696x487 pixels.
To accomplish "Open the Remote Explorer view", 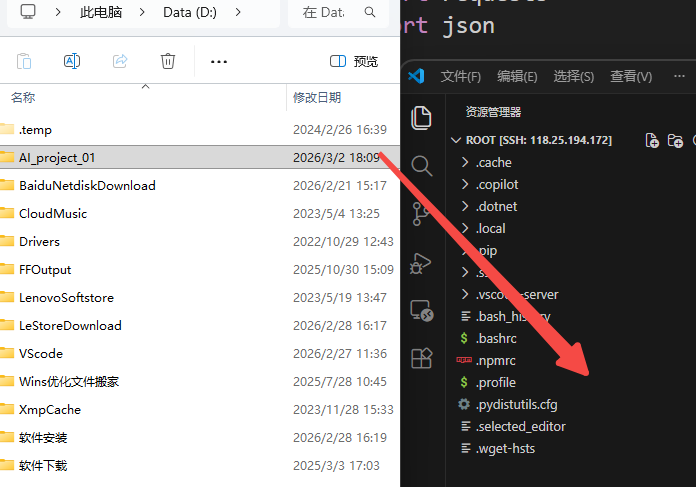I will [422, 310].
